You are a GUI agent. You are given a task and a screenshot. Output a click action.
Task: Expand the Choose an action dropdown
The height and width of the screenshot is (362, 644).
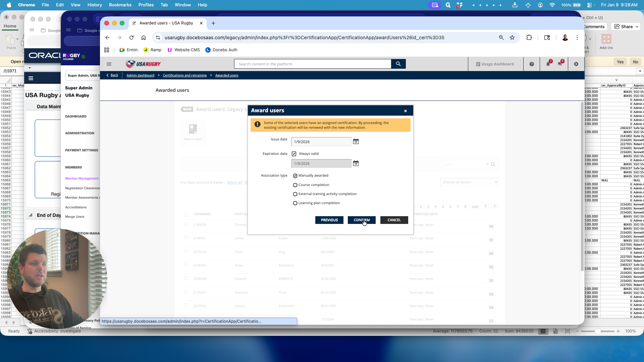pos(470,182)
